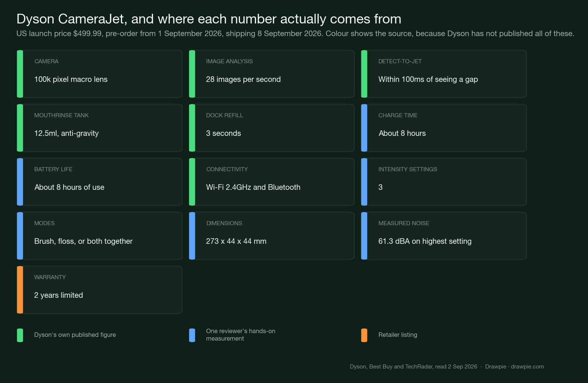Click the source note 'Dyson, Best Buy and TechRadar, read 2 Sep 2026'
The image size is (588, 383).
[413, 367]
